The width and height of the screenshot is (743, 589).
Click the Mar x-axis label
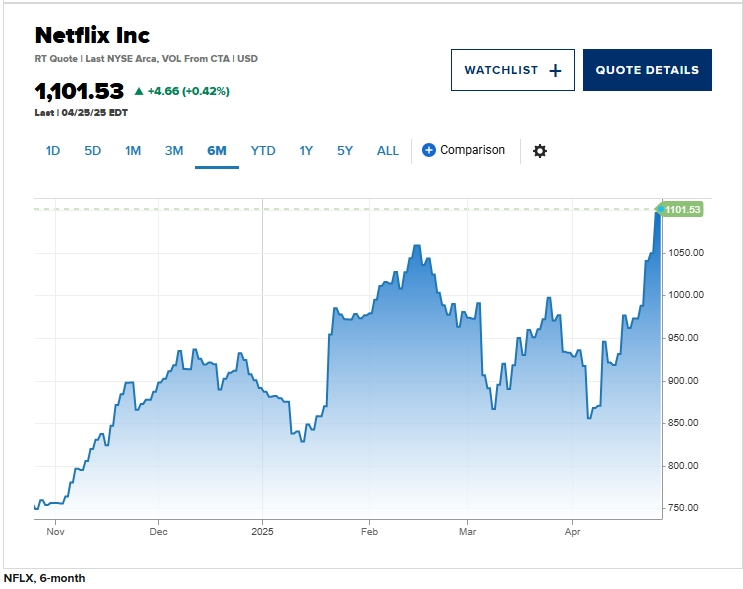click(467, 532)
